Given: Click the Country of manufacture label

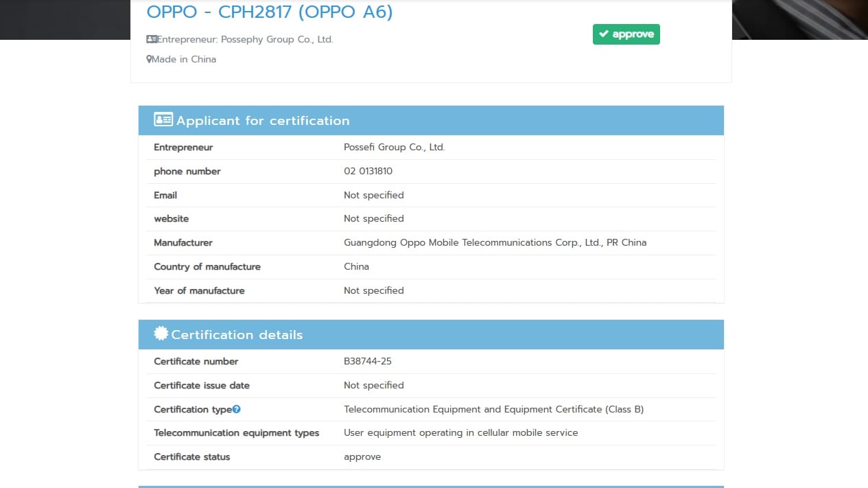Looking at the screenshot, I should click(207, 266).
